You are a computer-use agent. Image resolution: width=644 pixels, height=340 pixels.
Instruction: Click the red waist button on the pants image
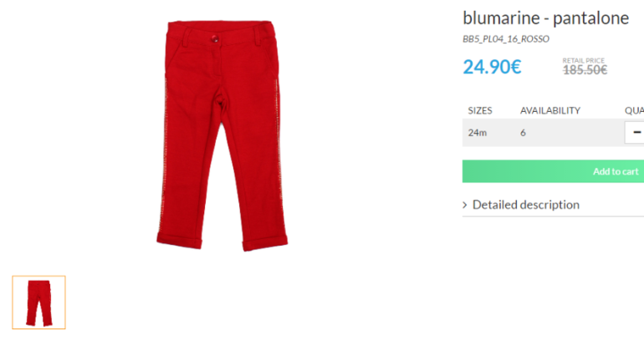[214, 38]
